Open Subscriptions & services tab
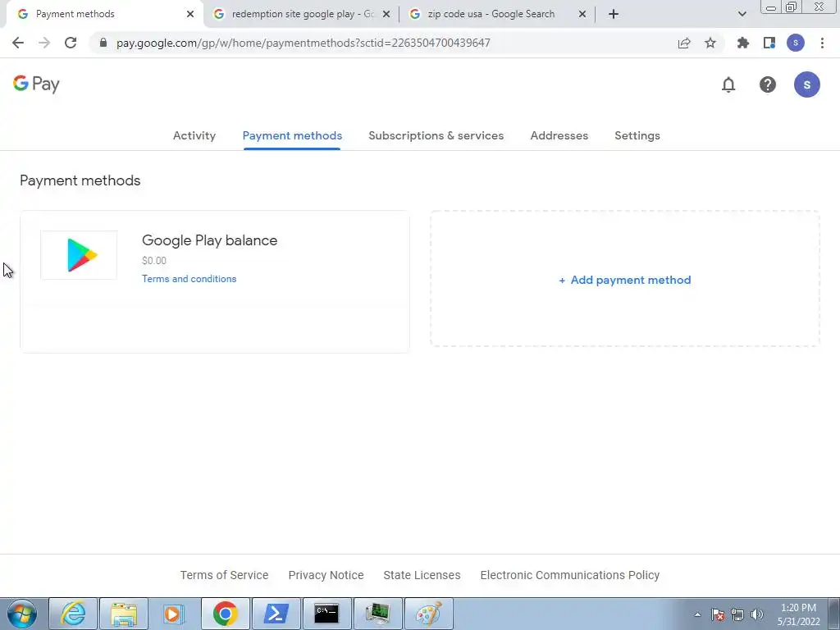 pos(436,135)
